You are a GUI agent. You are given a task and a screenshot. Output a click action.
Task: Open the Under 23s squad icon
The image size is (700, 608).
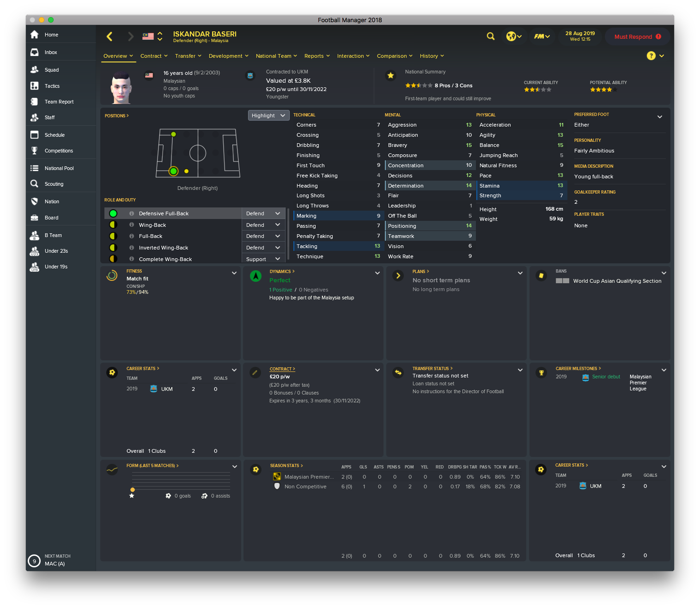click(34, 251)
